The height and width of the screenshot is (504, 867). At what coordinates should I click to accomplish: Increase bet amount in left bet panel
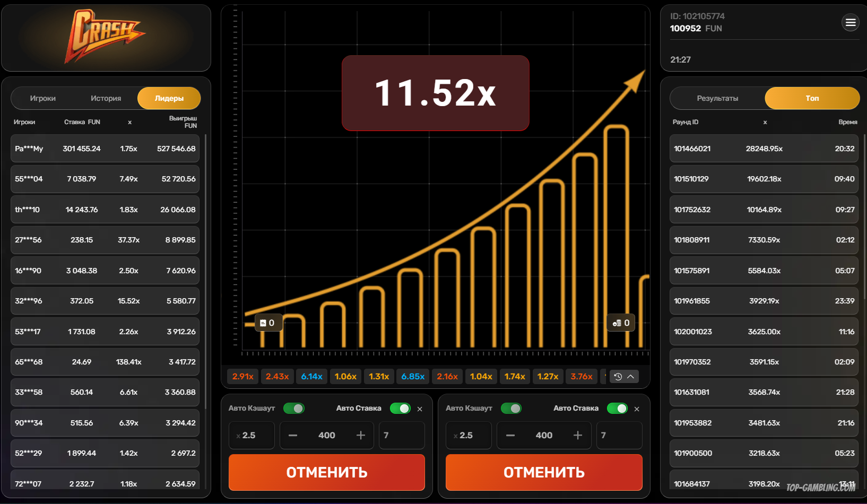point(361,436)
